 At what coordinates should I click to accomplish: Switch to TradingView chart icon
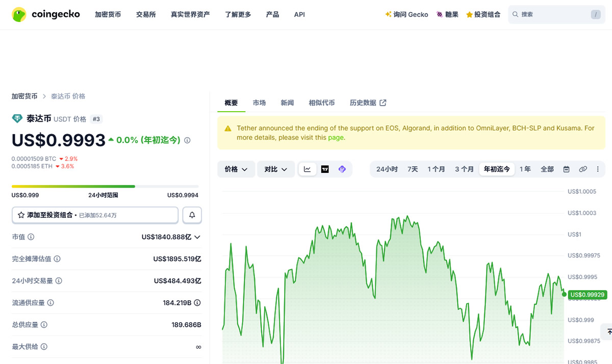pos(325,169)
